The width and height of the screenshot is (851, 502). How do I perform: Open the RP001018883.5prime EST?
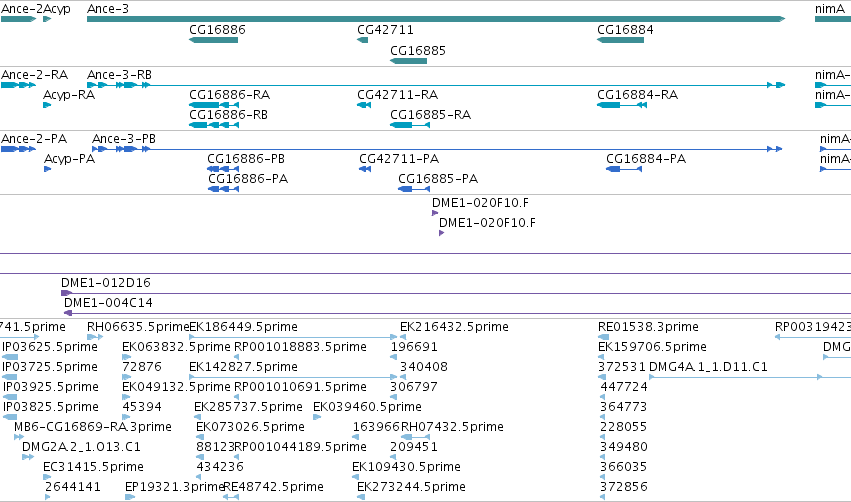click(237, 357)
